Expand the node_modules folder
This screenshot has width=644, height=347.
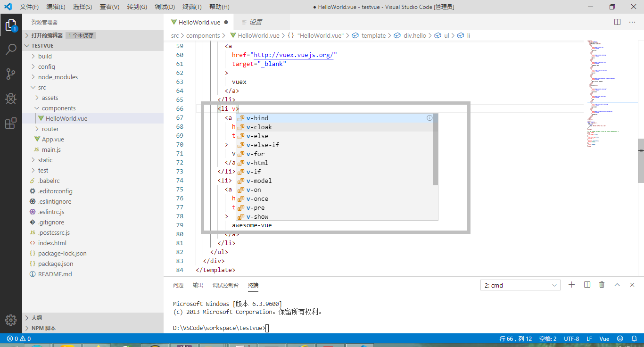(x=93, y=77)
